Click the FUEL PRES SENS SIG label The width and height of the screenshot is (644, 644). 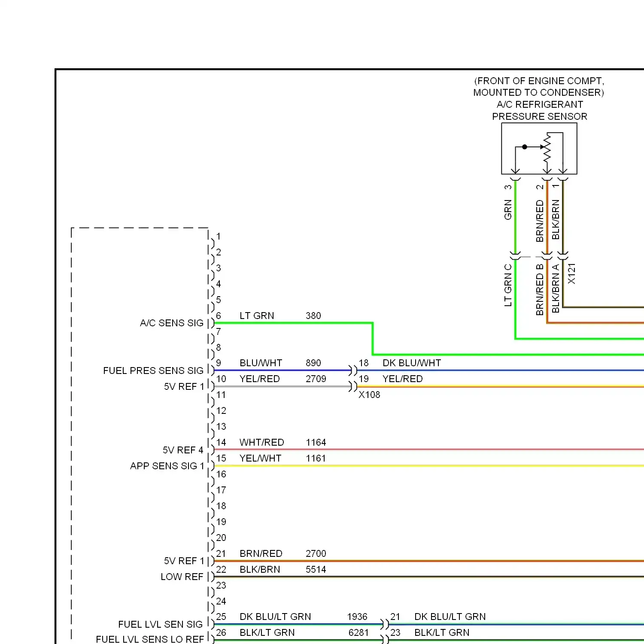pos(153,371)
